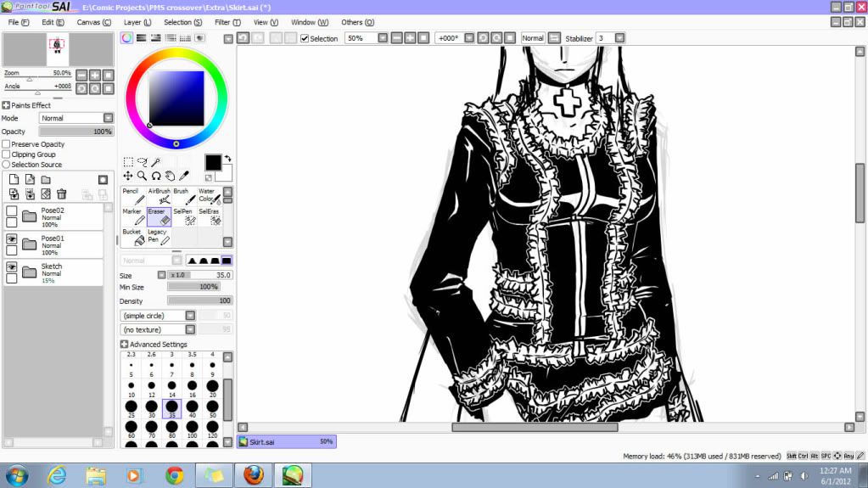Collapse the Advanced Settings section
The image size is (868, 488).
(x=124, y=344)
